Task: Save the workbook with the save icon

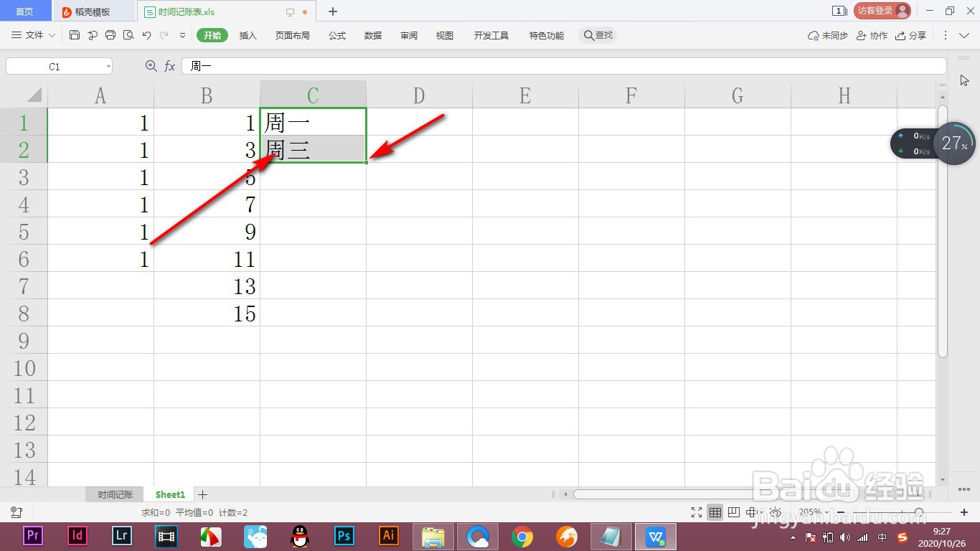Action: pyautogui.click(x=75, y=35)
